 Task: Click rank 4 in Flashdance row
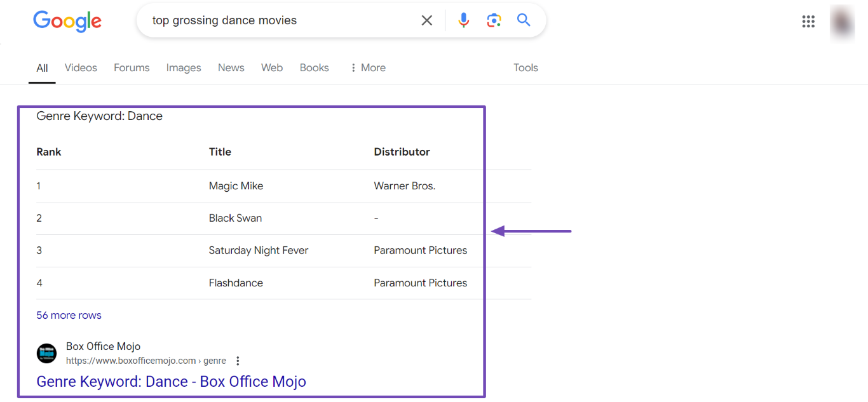click(x=39, y=283)
